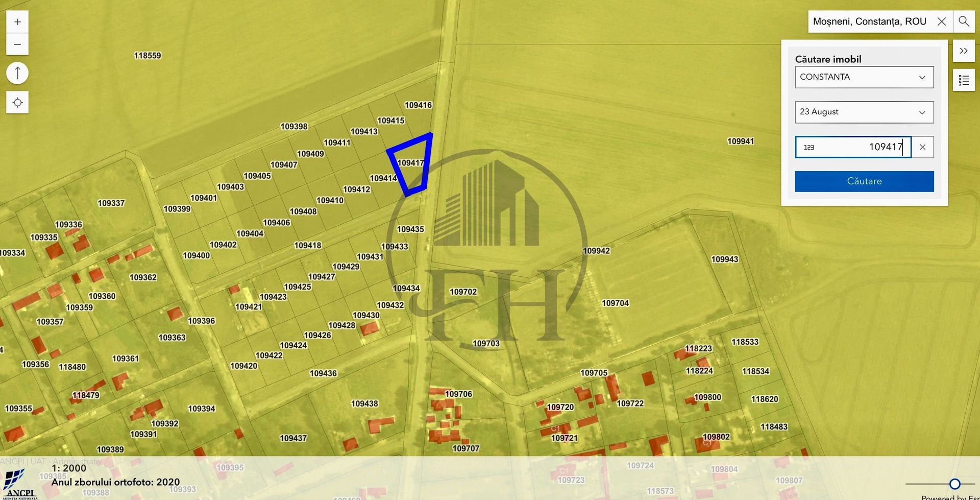Find my location with locate button
This screenshot has height=500, width=980.
click(17, 103)
